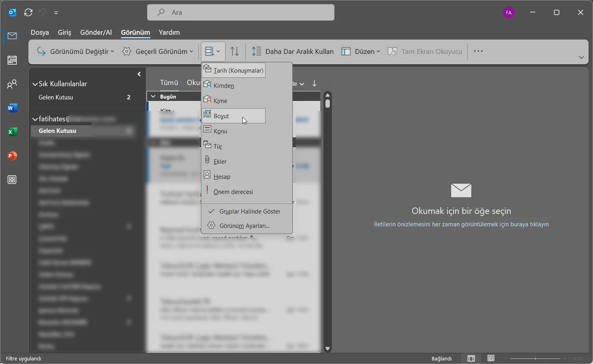Open the Gönder/Al ribbon tab
Image resolution: width=593 pixels, height=364 pixels.
(x=96, y=33)
